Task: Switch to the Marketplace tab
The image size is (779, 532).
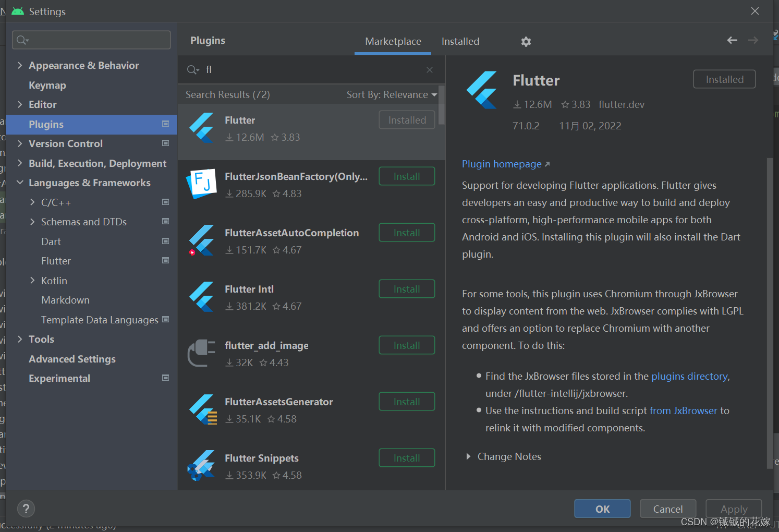Action: [x=393, y=41]
